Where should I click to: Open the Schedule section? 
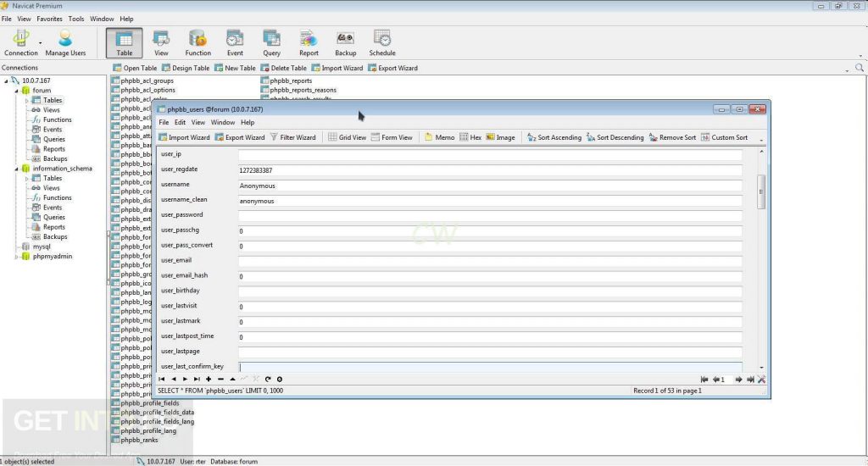tap(382, 42)
